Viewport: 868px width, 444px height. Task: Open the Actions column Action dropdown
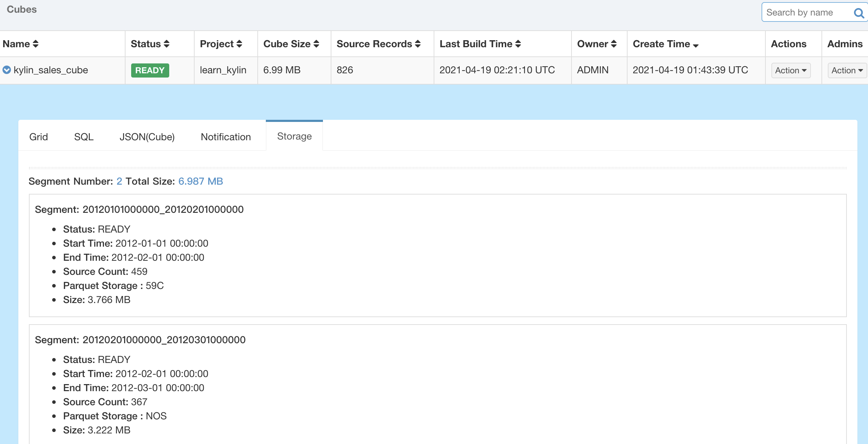(x=790, y=70)
